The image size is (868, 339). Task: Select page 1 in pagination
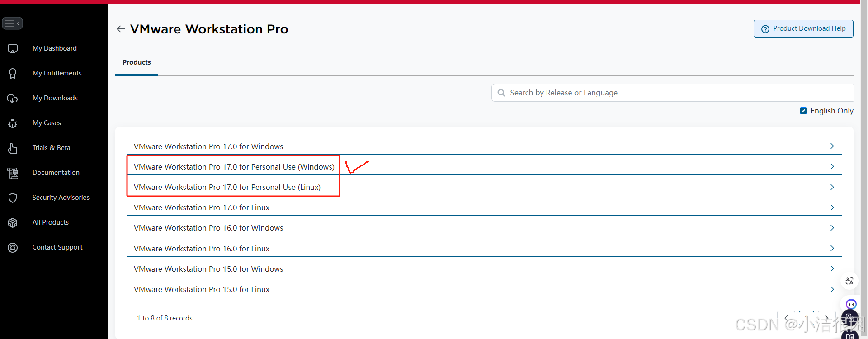coord(807,318)
